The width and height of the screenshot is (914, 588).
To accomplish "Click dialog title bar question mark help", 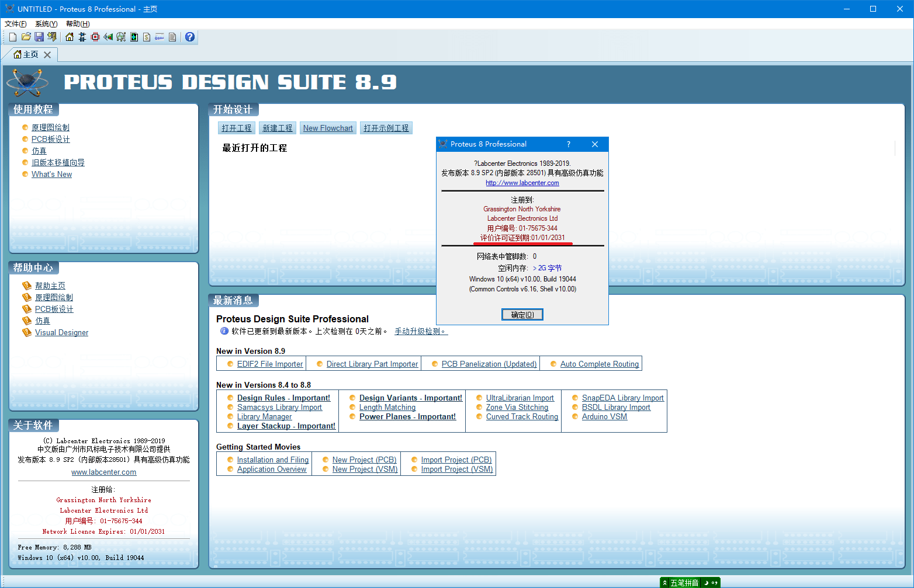I will [569, 144].
